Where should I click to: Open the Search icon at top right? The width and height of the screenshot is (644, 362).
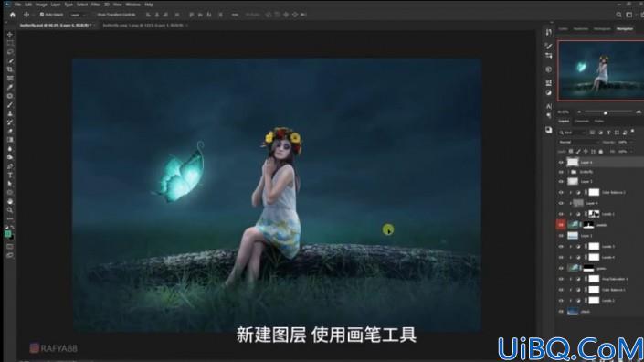[x=618, y=15]
